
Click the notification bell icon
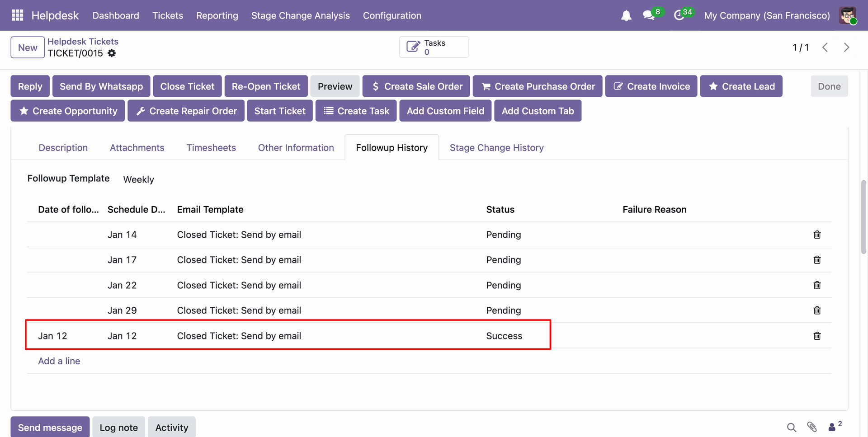tap(626, 16)
